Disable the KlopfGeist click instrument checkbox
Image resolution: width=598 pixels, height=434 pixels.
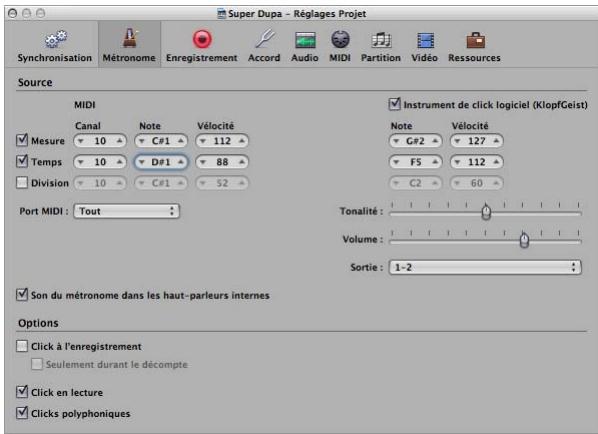394,104
